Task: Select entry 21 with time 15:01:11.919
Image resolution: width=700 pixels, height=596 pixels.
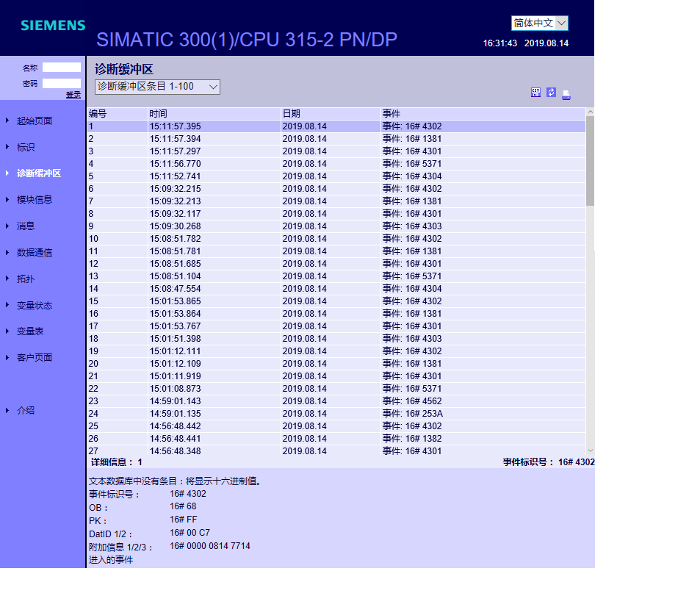Action: [x=336, y=376]
